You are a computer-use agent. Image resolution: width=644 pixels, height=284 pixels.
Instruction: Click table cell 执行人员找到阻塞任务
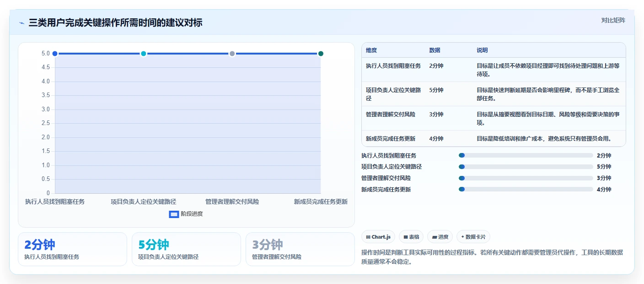click(x=393, y=66)
